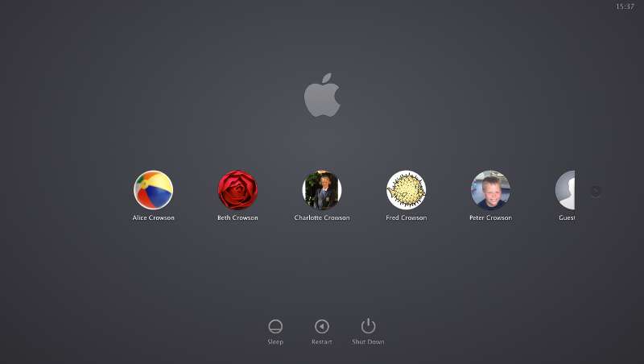644x364 pixels.
Task: Click the 15:37 clock in the corner
Action: click(625, 6)
